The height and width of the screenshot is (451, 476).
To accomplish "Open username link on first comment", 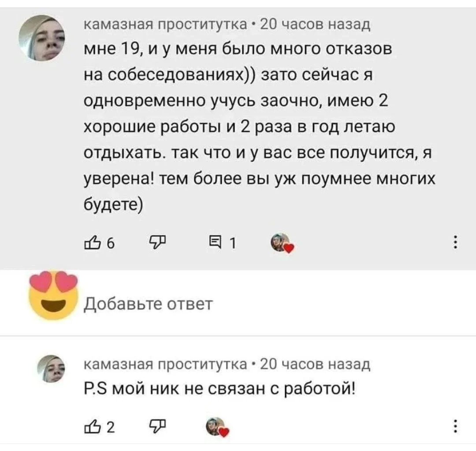I will point(164,26).
